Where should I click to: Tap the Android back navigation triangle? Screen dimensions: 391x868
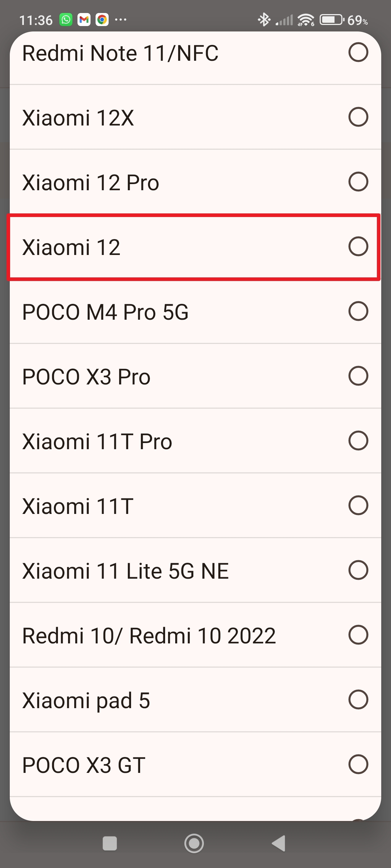click(x=279, y=843)
